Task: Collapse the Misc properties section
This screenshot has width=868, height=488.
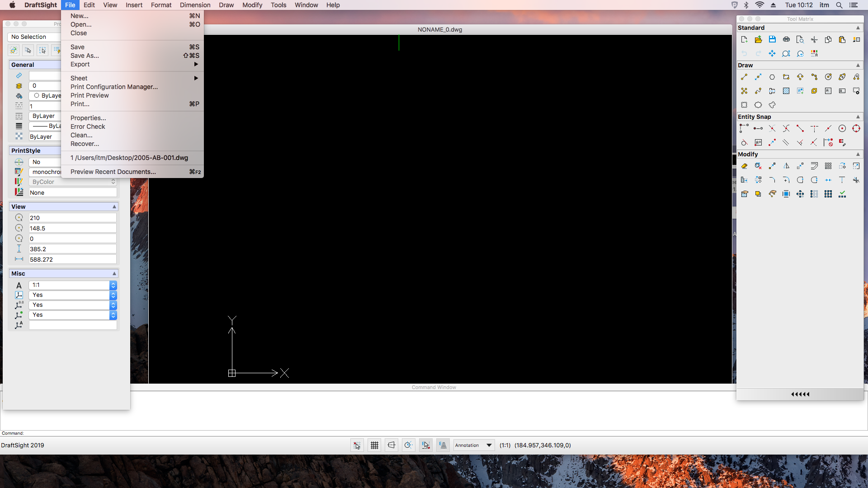Action: point(114,273)
